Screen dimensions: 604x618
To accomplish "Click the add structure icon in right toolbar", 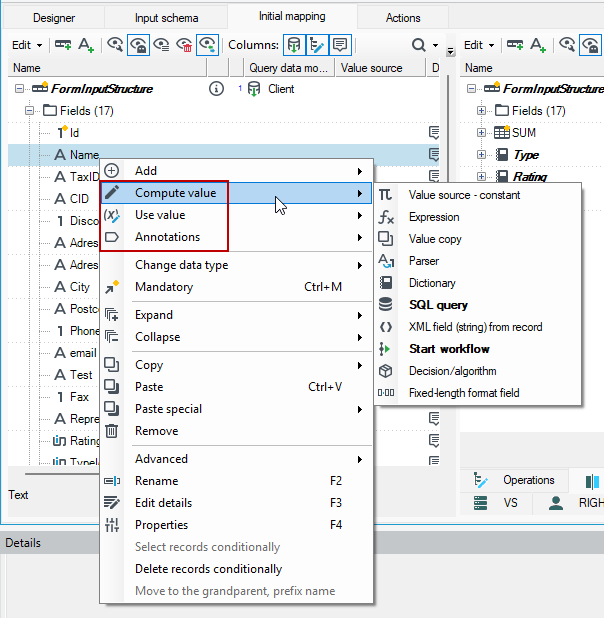I will 515,45.
